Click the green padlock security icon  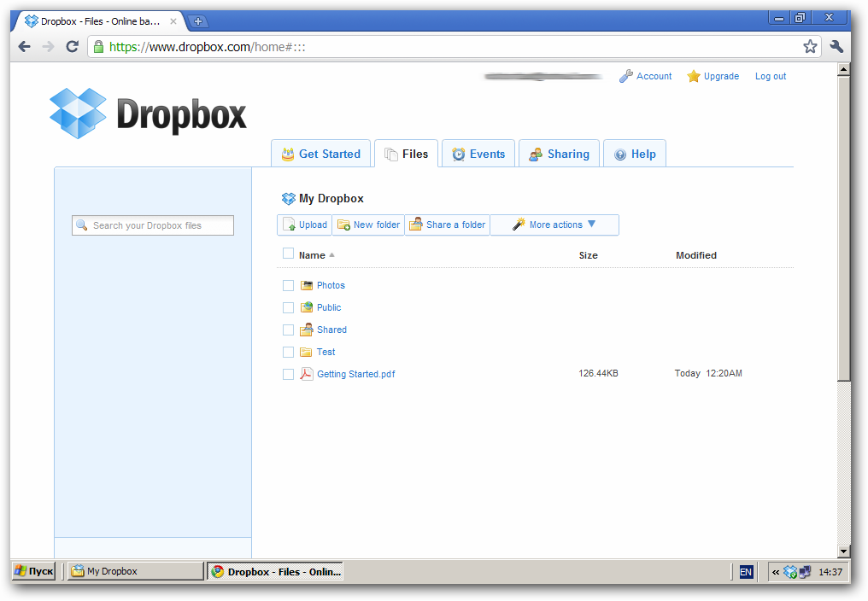(98, 46)
